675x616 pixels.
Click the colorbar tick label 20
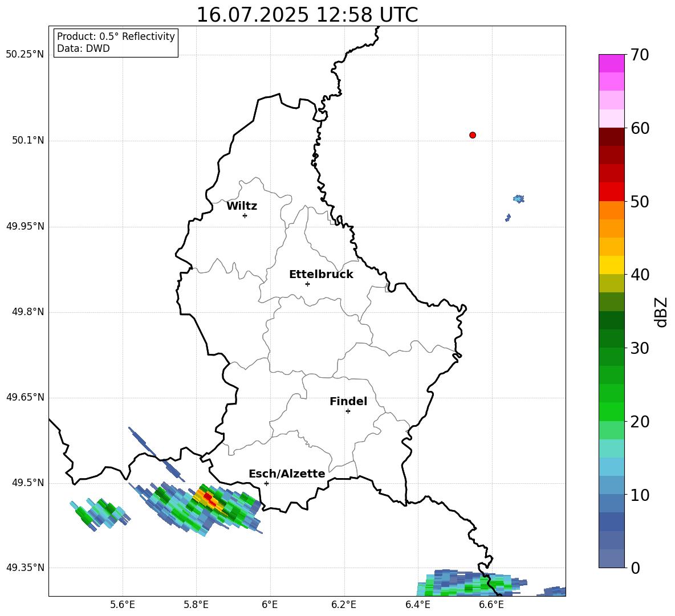(x=639, y=422)
